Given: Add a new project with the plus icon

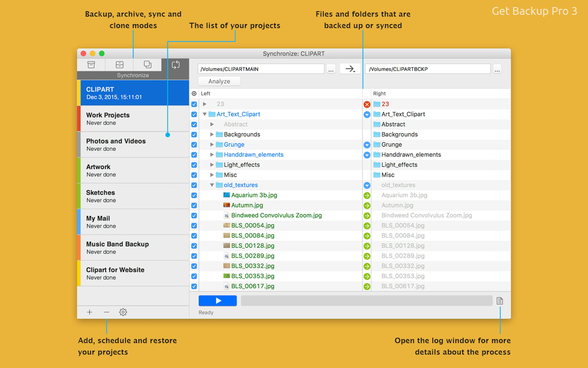Looking at the screenshot, I should 89,312.
